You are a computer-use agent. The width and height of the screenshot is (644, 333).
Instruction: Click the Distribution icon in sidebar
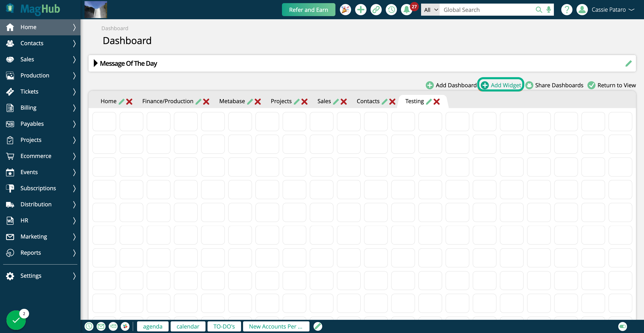[10, 204]
